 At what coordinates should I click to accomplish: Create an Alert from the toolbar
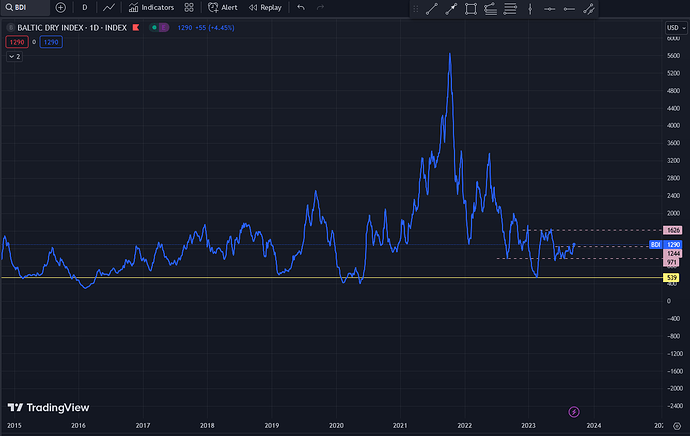click(x=222, y=7)
